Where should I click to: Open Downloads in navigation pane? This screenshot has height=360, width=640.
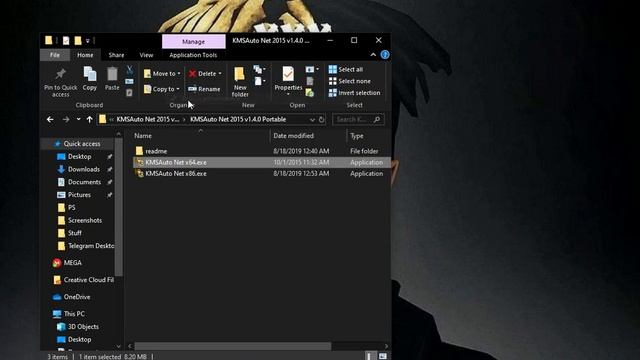point(84,169)
